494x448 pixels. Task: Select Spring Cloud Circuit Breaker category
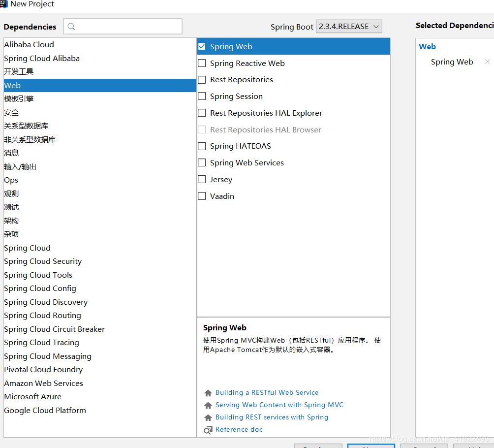point(100,329)
